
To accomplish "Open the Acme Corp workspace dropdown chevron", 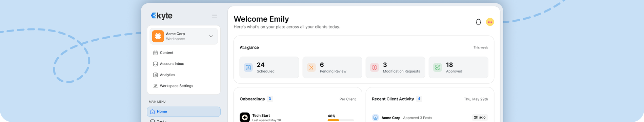I will [x=211, y=36].
